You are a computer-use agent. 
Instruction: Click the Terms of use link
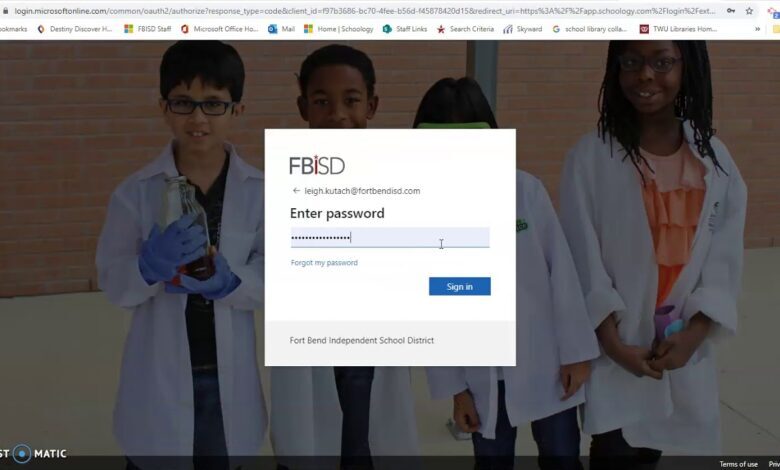click(x=738, y=464)
